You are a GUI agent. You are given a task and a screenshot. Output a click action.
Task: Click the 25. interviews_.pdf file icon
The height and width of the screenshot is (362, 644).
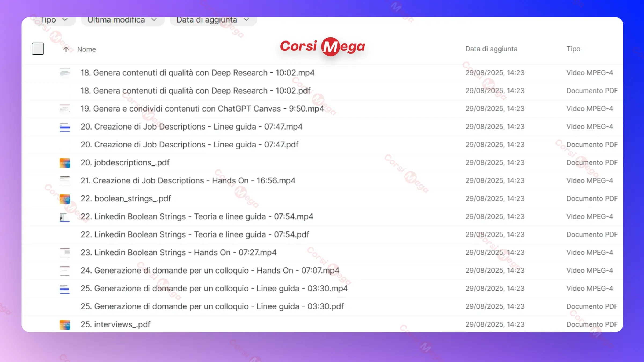coord(65,324)
